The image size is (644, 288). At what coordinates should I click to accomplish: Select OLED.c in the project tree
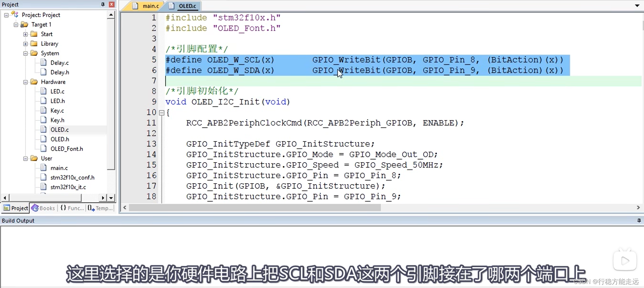coord(60,130)
